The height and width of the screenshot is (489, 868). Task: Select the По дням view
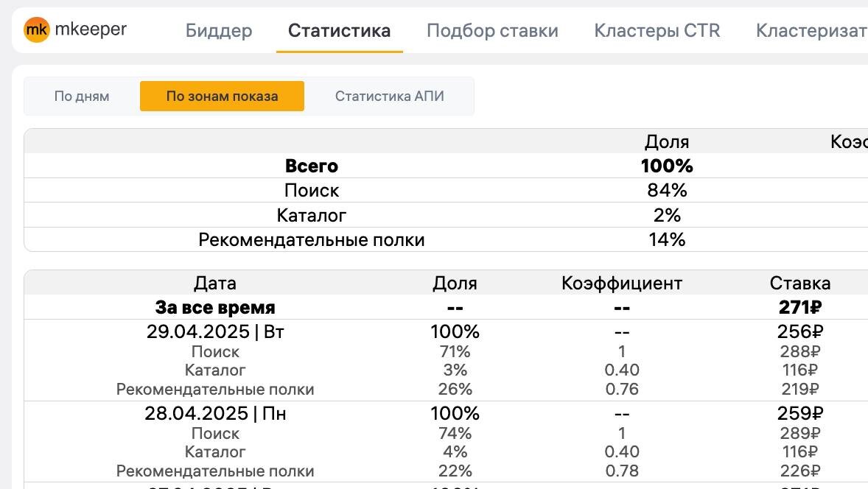[82, 96]
